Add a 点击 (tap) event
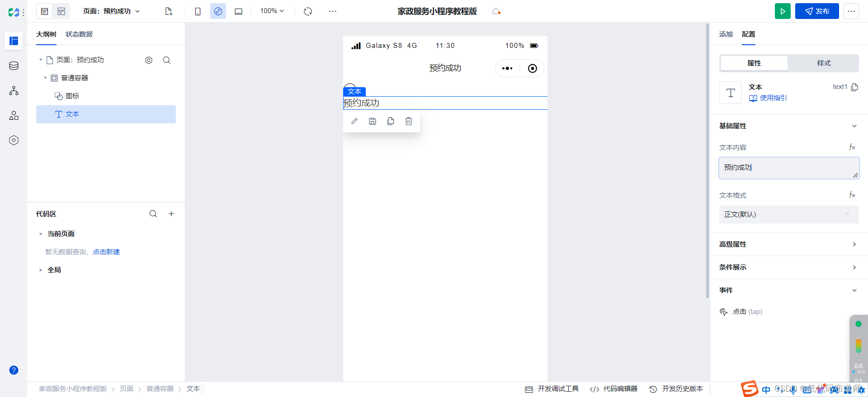The height and width of the screenshot is (397, 868). [x=741, y=312]
